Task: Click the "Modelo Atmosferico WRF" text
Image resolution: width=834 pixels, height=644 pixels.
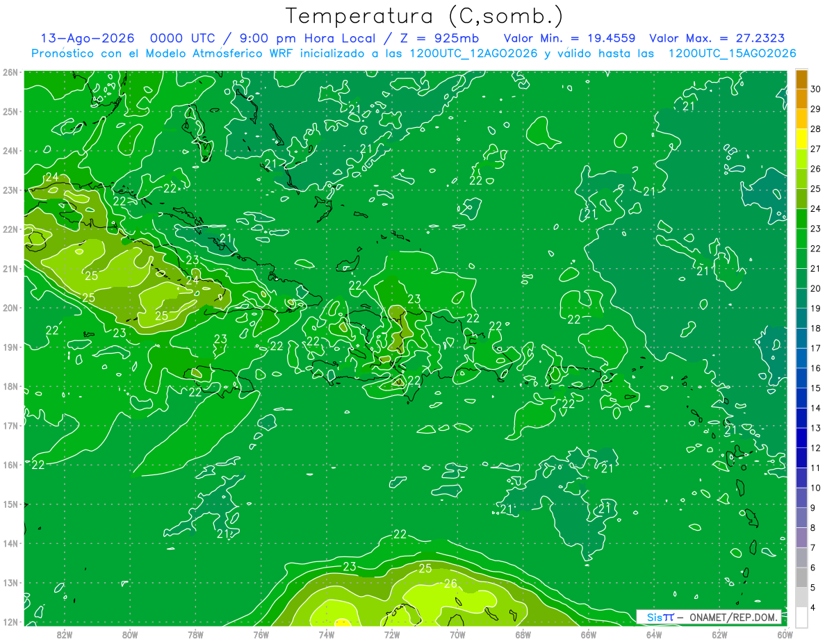Action: [221, 53]
